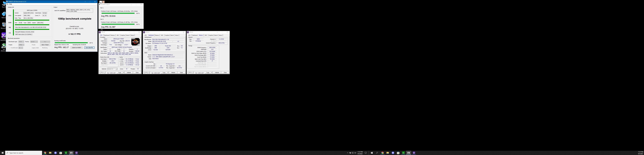
Task: Click the Ryzen 9 logo in CPU-Z
Action: 135,42
